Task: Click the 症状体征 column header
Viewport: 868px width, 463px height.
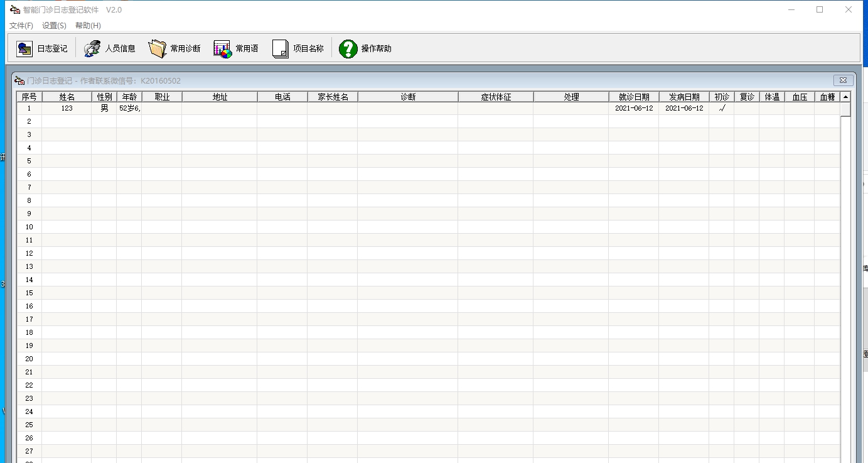Action: point(496,97)
